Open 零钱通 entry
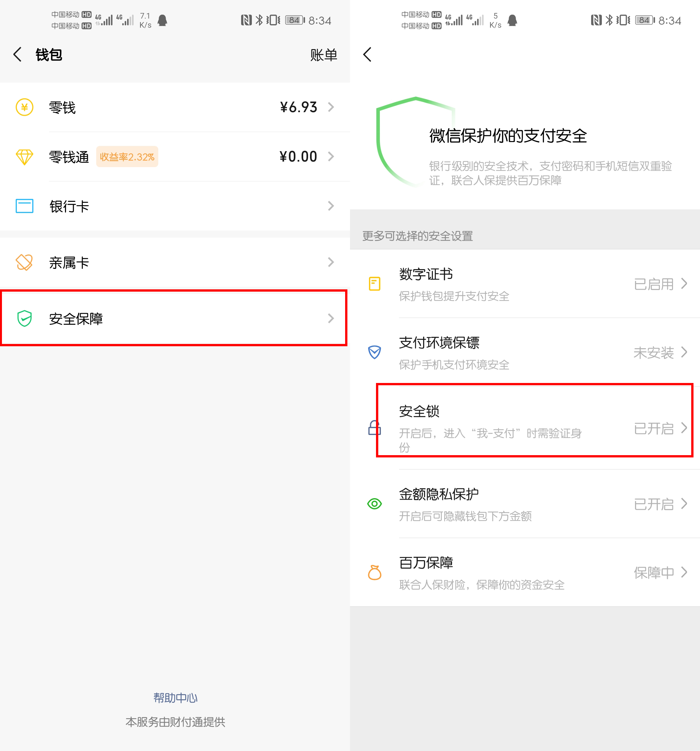700x751 pixels. (x=175, y=157)
